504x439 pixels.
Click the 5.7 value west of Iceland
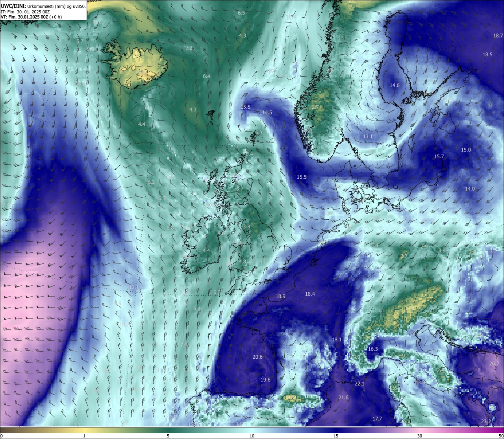(x=80, y=41)
